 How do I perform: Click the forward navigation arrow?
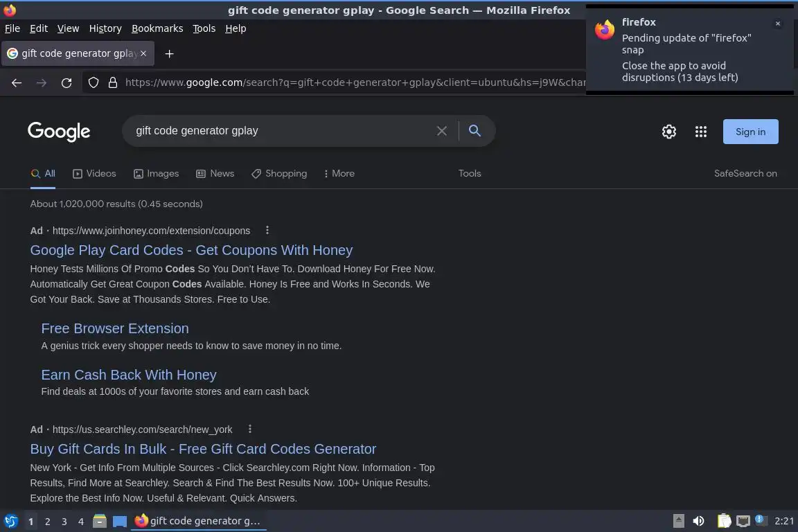(x=42, y=83)
